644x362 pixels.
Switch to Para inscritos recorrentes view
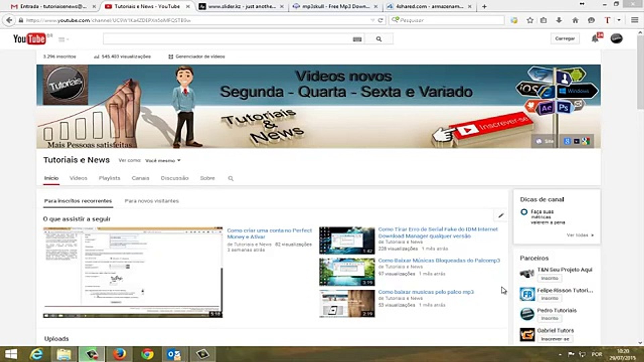coord(78,201)
